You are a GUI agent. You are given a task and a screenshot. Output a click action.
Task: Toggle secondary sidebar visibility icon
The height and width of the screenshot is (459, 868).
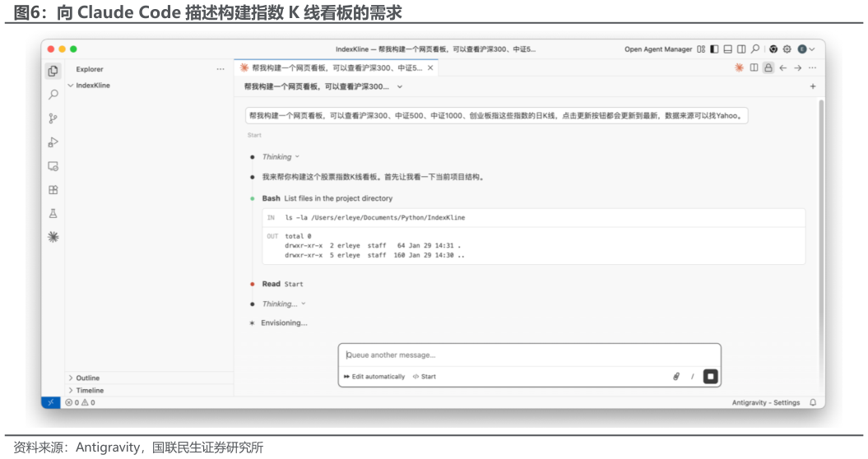tap(741, 49)
